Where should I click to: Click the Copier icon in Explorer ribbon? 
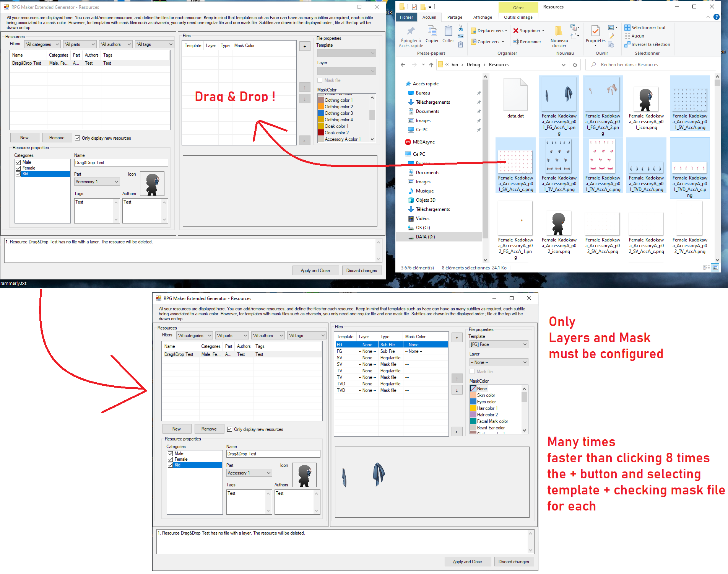tap(432, 31)
